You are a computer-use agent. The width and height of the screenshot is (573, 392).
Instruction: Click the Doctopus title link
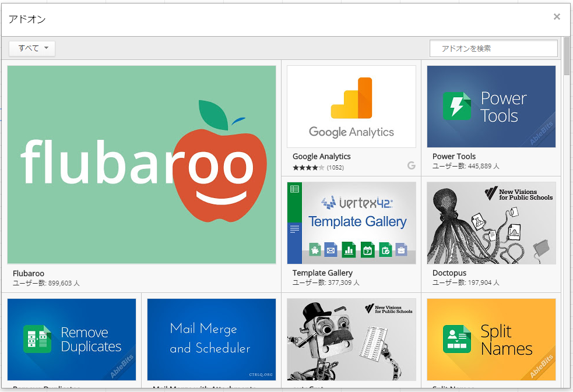449,273
